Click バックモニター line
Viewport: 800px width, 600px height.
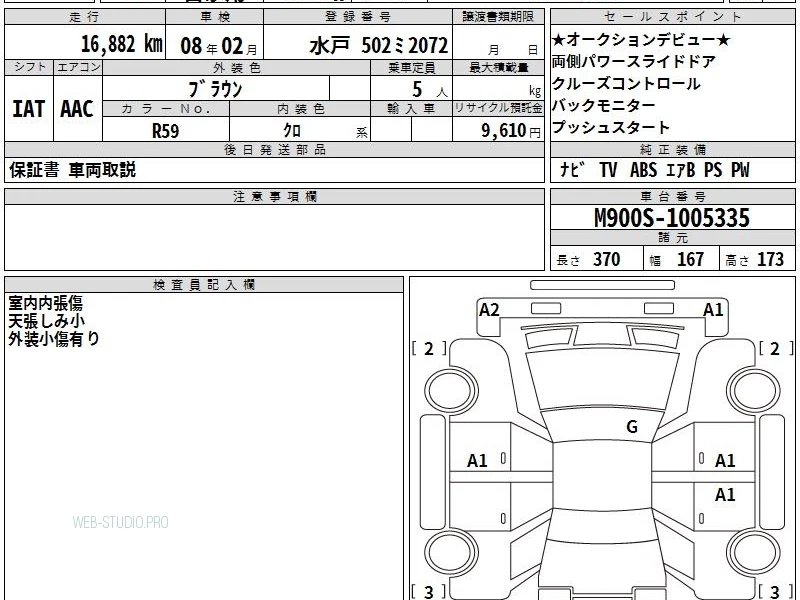(x=604, y=106)
